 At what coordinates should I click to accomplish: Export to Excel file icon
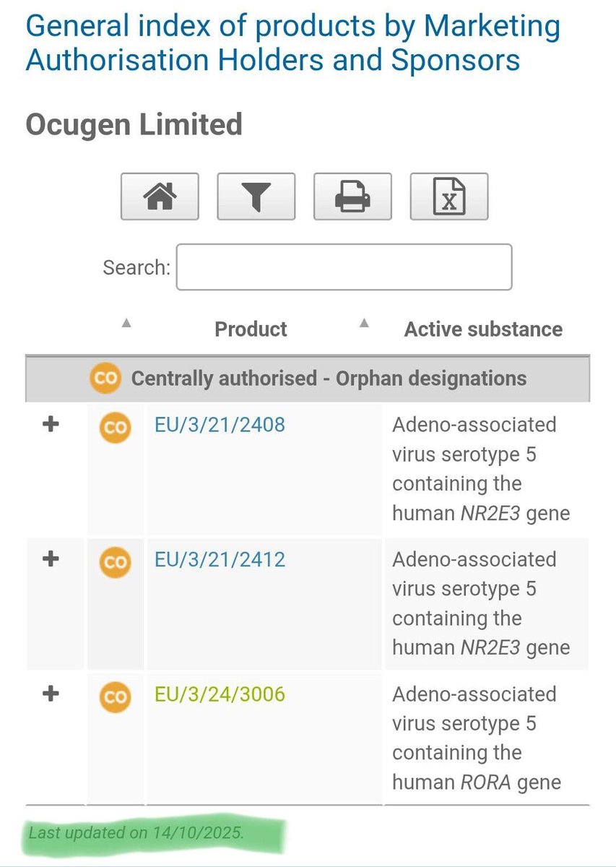pos(449,196)
